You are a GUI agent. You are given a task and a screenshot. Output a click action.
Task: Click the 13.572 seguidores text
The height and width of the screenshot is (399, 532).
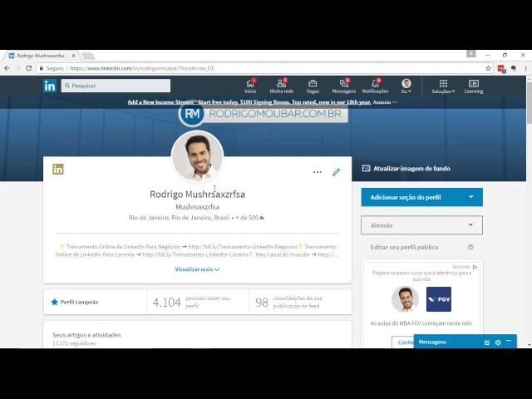pos(74,343)
